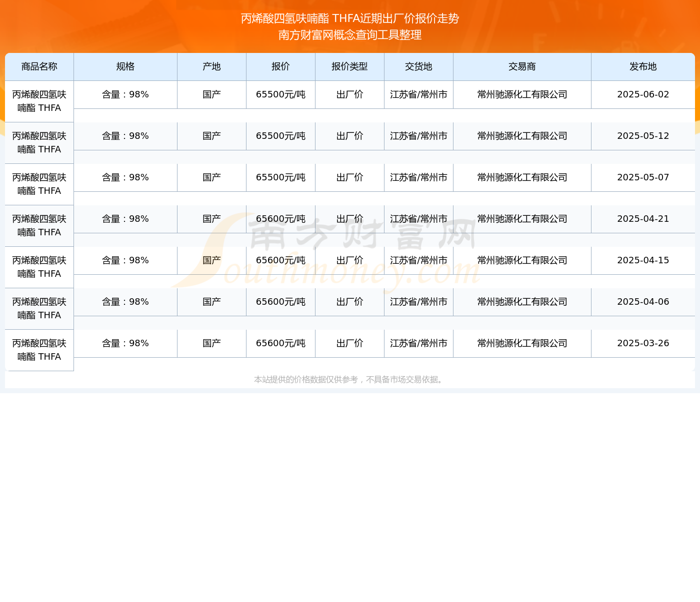The width and height of the screenshot is (700, 602).
Task: Click 国产 in the 2025-03-26 row
Action: [x=211, y=343]
